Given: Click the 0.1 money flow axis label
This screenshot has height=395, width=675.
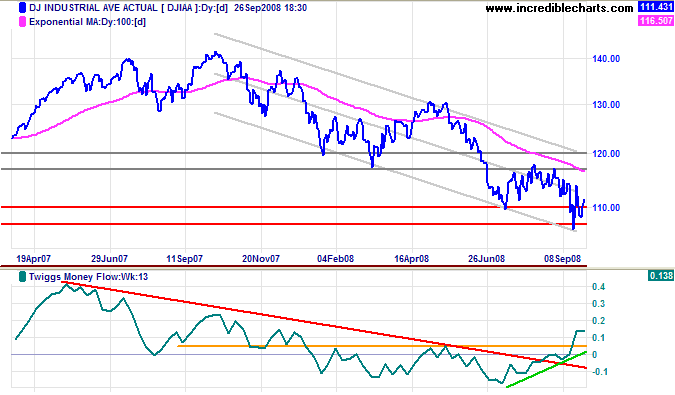Looking at the screenshot, I should [x=599, y=338].
